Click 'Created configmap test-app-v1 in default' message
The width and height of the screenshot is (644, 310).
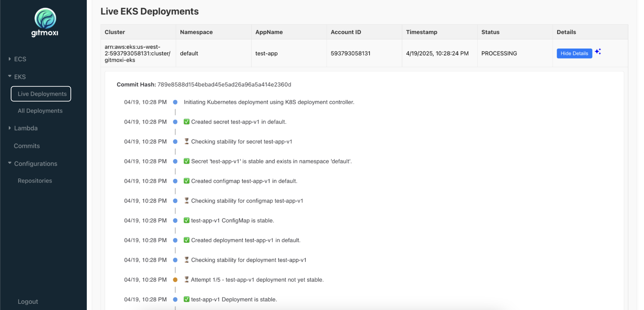(x=244, y=181)
